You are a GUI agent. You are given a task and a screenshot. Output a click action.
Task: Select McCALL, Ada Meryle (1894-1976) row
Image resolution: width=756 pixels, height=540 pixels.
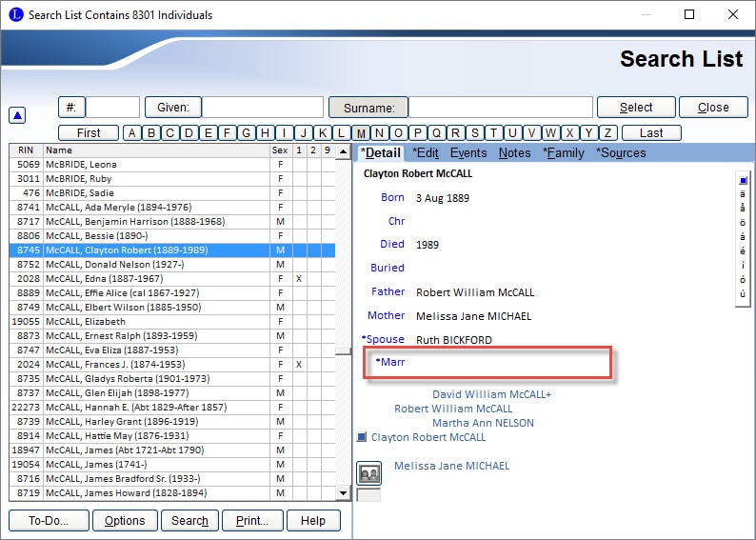(x=172, y=208)
